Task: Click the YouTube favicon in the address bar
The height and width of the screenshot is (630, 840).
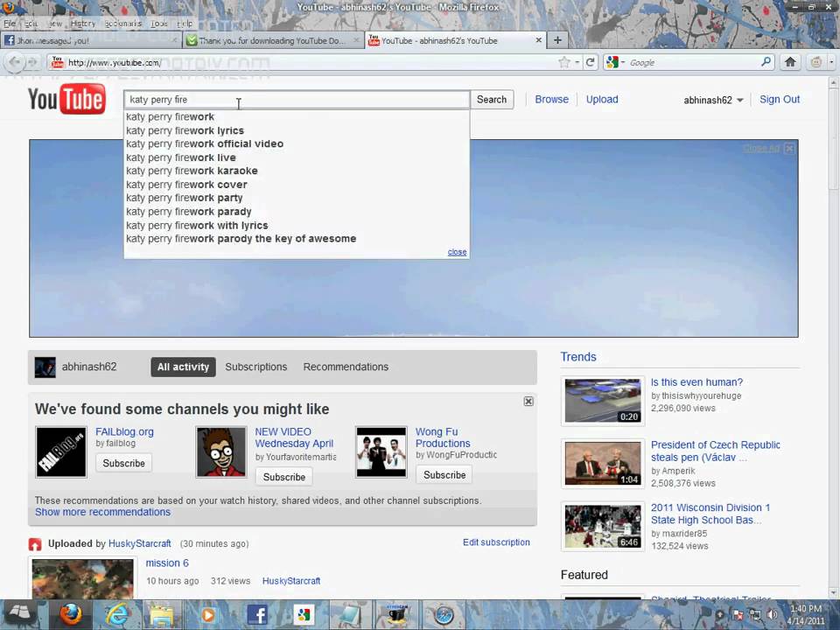Action: pyautogui.click(x=57, y=62)
